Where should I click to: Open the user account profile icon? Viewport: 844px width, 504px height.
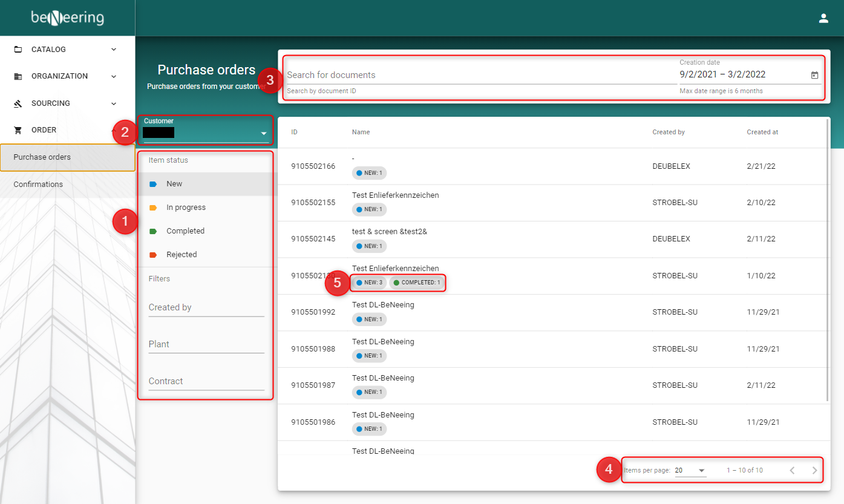[x=823, y=18]
